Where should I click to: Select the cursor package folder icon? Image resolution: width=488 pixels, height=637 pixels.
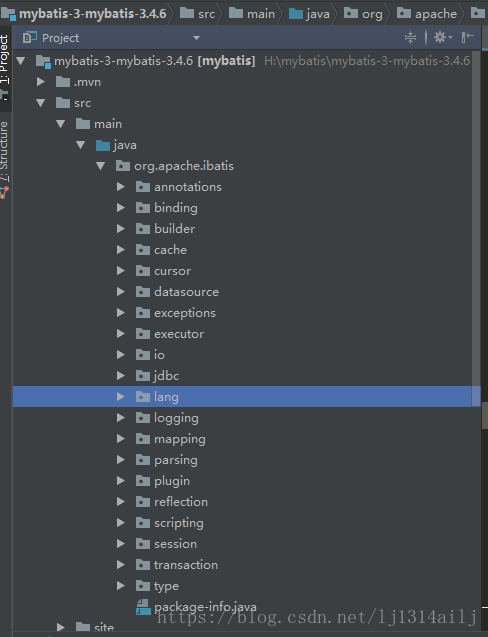tap(143, 271)
